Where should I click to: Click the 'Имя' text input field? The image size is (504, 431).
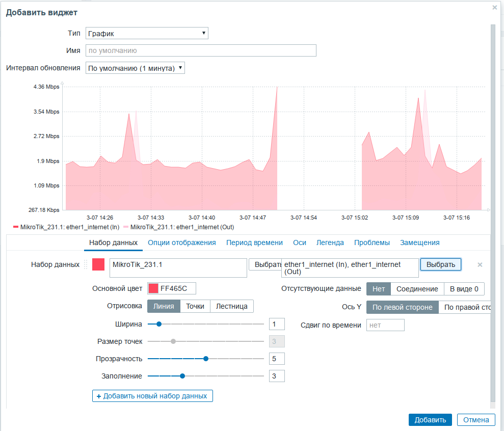(201, 50)
